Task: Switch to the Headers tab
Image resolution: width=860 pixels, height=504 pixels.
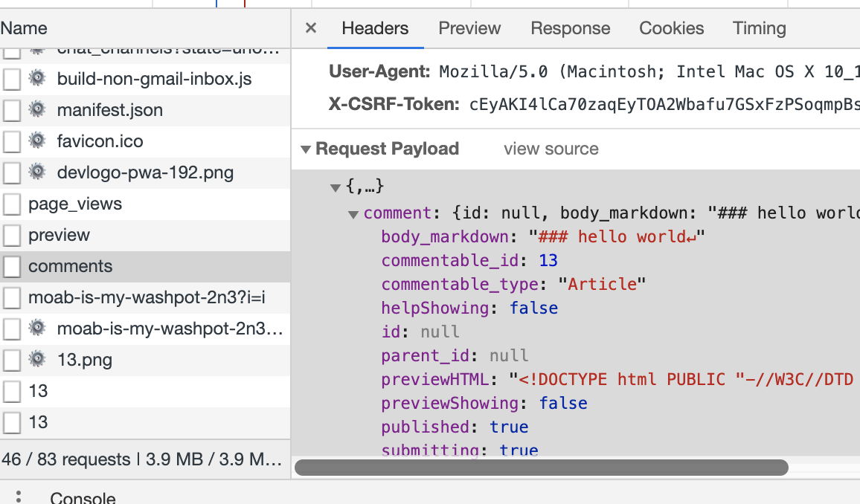Action: point(375,28)
